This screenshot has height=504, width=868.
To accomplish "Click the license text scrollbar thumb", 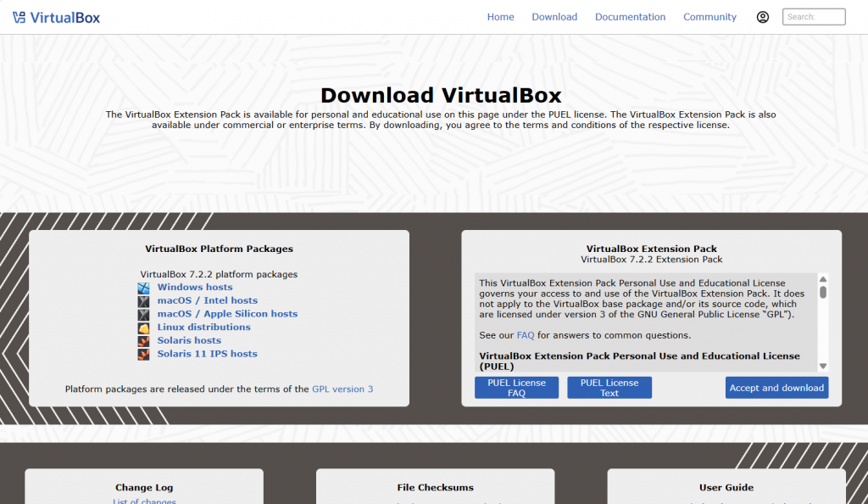I will pyautogui.click(x=823, y=292).
